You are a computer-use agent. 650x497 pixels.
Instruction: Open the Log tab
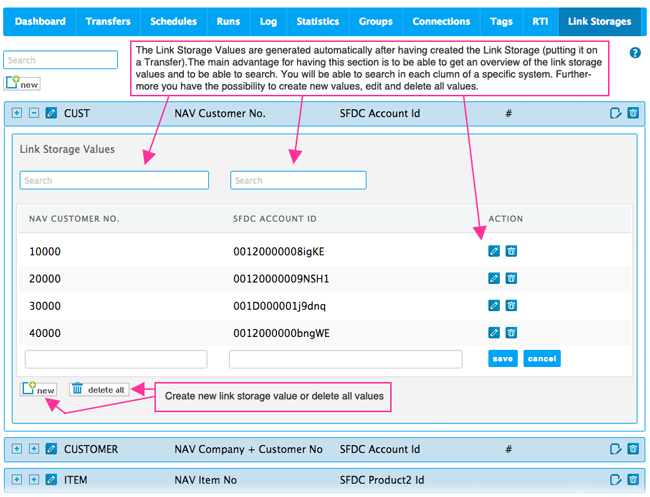[x=268, y=22]
